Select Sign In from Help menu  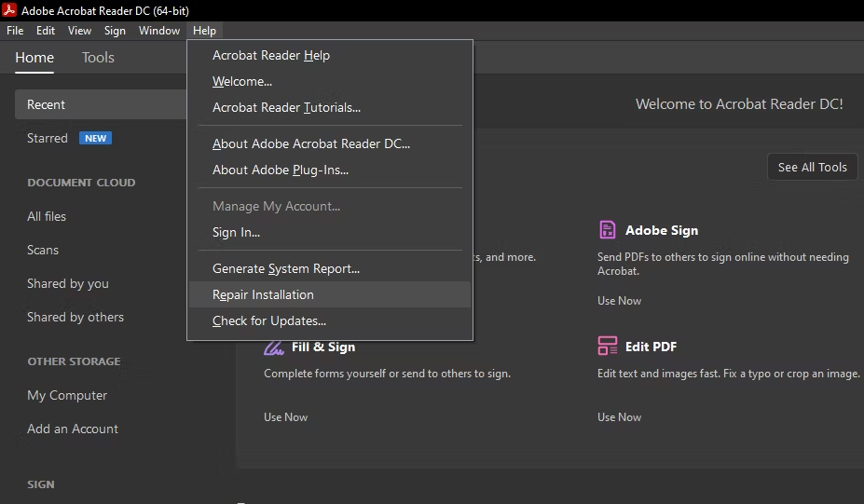pos(236,232)
